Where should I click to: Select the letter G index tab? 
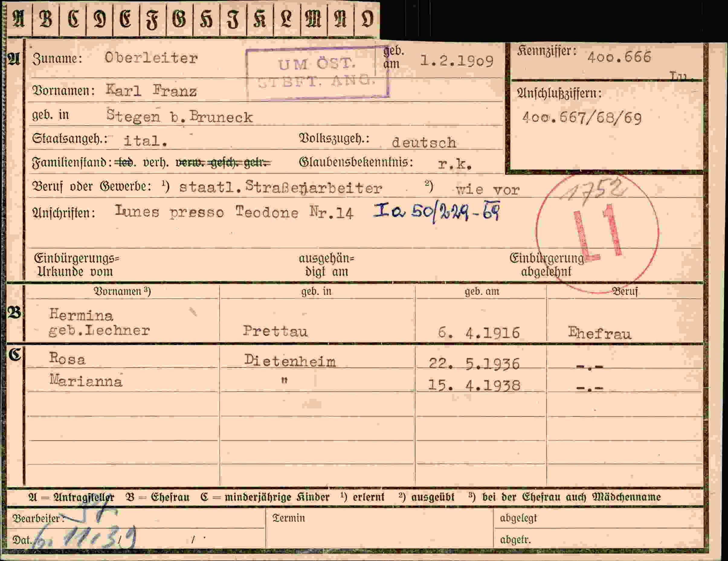coord(179,19)
